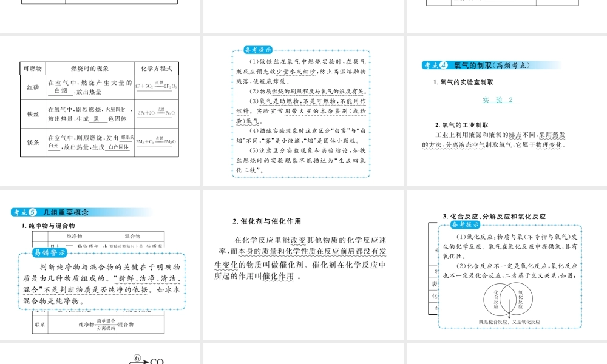Click the '2. 催化剂与催化作用' title

[266, 221]
